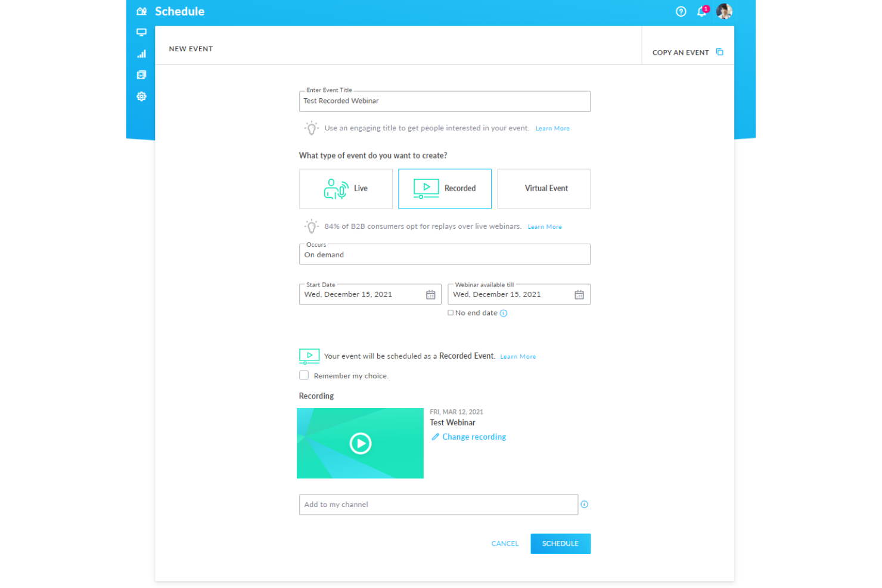Play the Test Webinar recording preview
This screenshot has width=882, height=588.
(x=360, y=443)
